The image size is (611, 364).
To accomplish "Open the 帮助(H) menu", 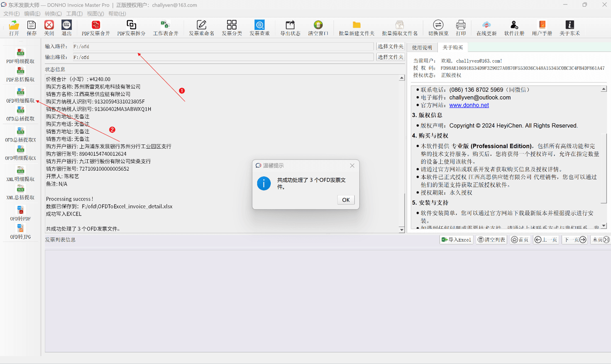I will tap(117, 14).
